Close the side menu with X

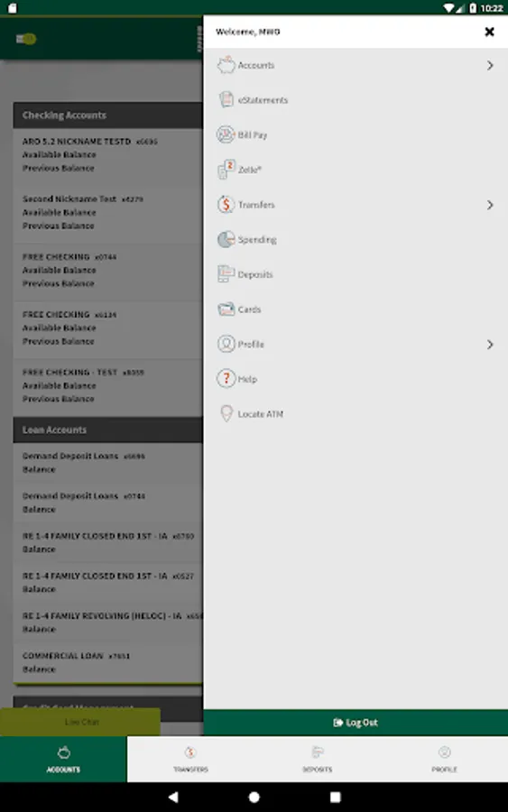[489, 32]
